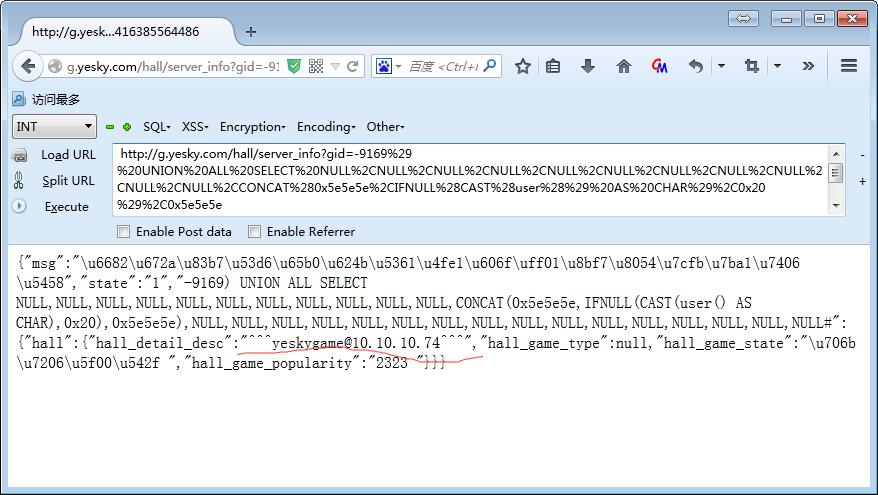The image size is (878, 495).
Task: Click the double-arrow window button in title bar
Action: [743, 18]
